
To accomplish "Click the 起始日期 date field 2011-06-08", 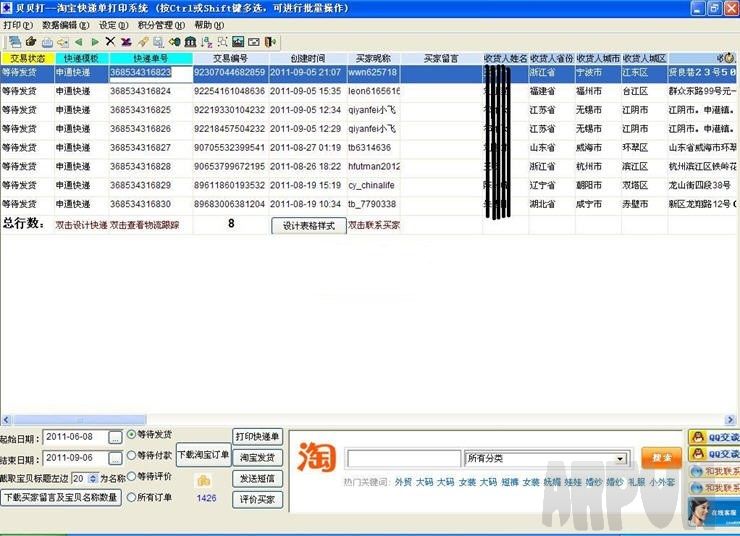I will [x=76, y=437].
